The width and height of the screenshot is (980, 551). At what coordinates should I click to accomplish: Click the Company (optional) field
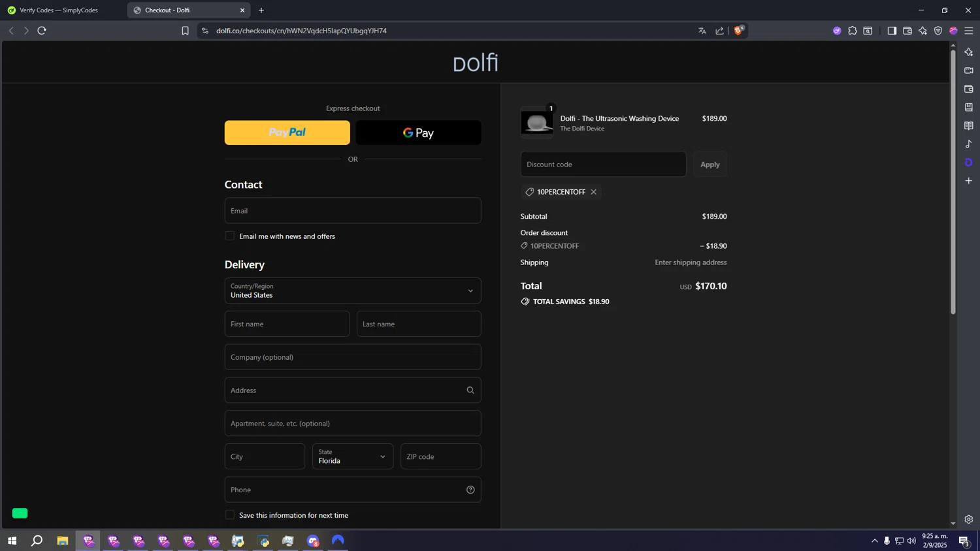[353, 357]
